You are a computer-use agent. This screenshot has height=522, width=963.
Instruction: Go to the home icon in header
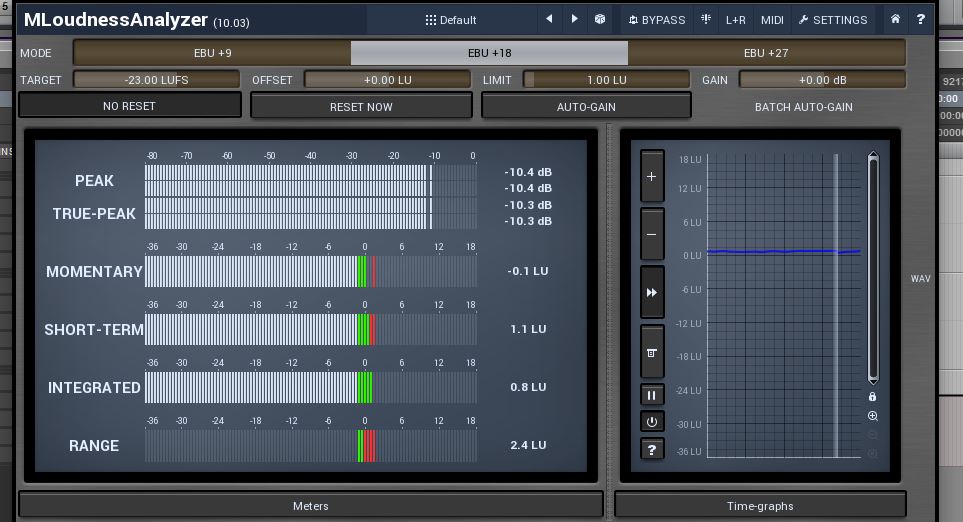(895, 19)
